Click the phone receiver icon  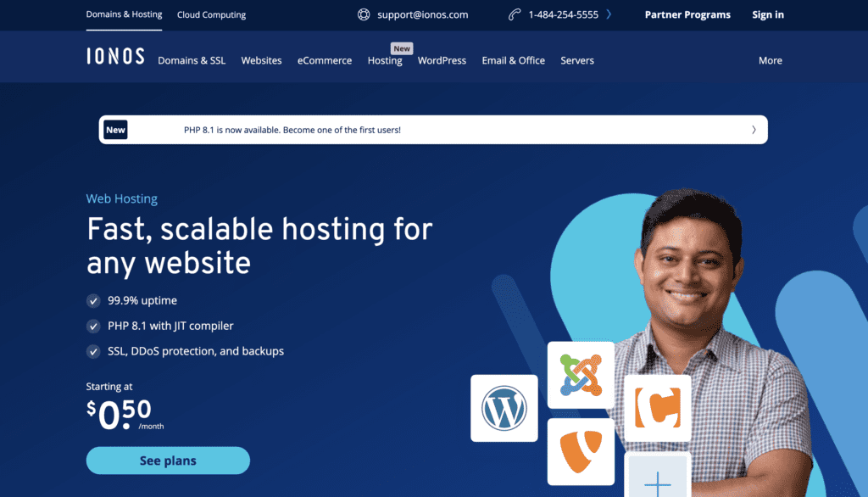point(515,14)
